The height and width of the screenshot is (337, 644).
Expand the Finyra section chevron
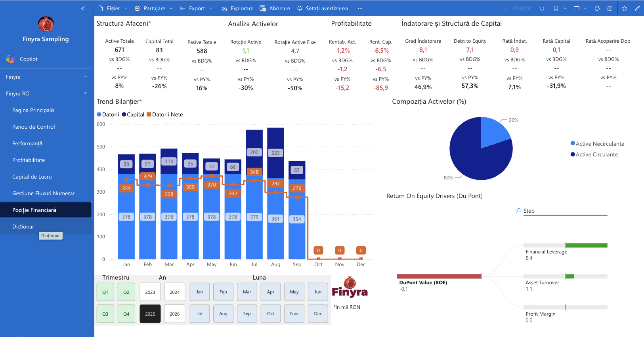point(86,77)
